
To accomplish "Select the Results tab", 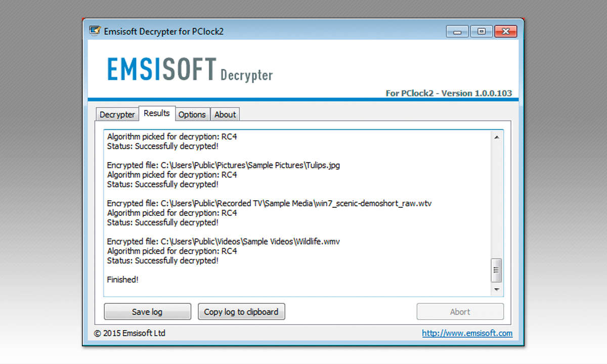I will tap(157, 113).
